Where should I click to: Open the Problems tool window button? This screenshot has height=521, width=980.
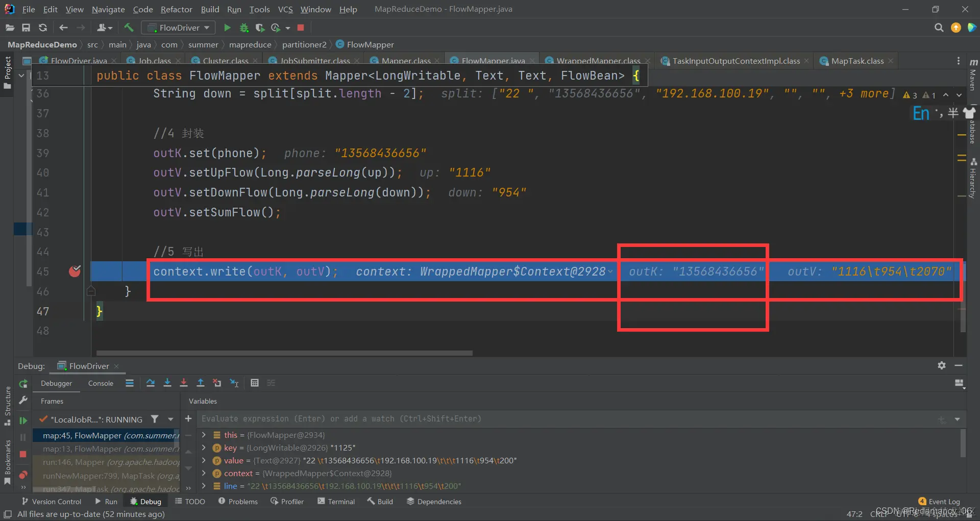point(238,502)
